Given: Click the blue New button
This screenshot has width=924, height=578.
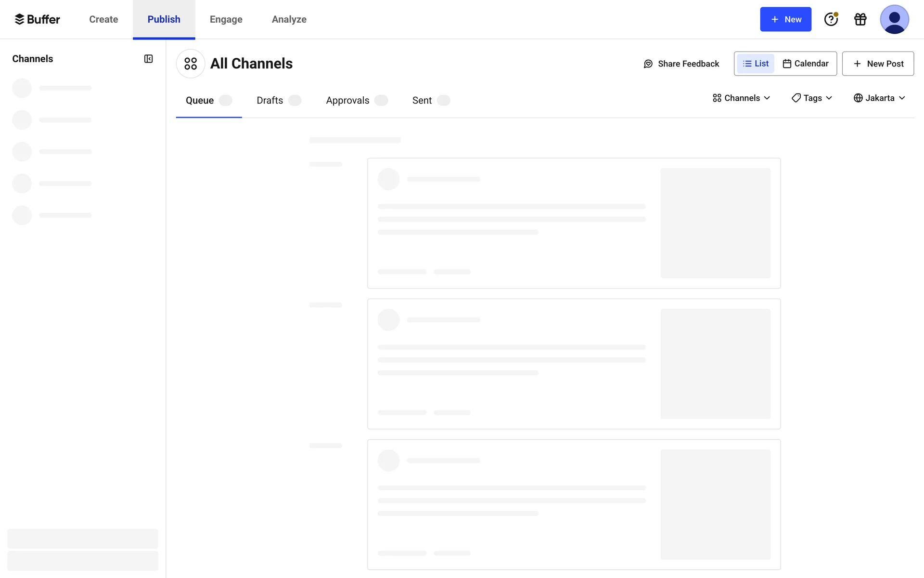Looking at the screenshot, I should (x=785, y=19).
